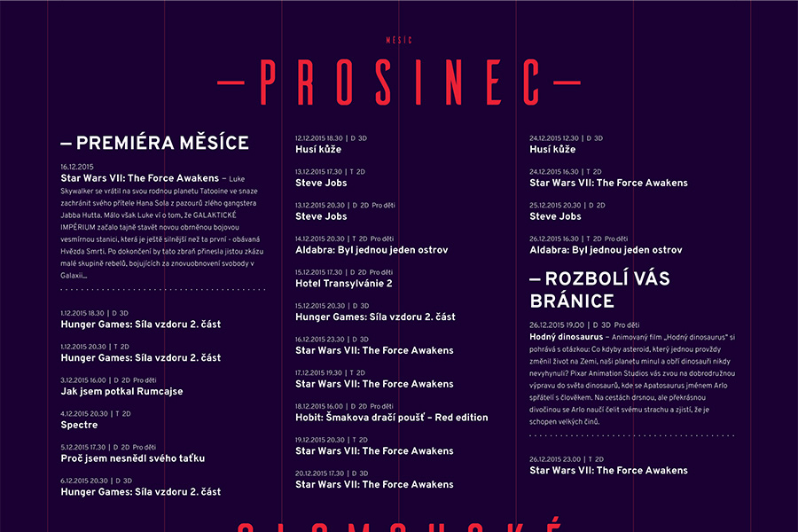Open Hunger Games screening on 6.12.2015

pyautogui.click(x=141, y=492)
